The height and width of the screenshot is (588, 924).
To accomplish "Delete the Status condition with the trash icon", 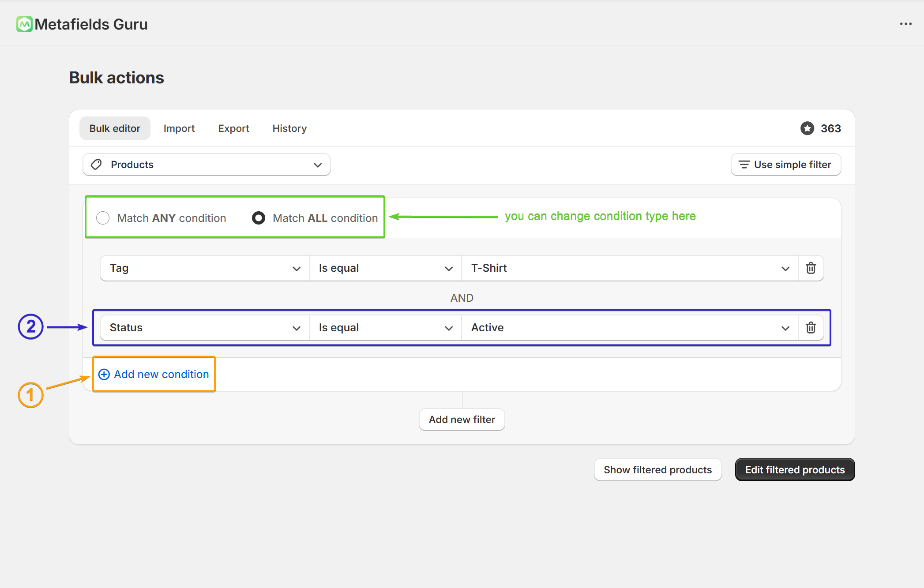I will tap(811, 328).
